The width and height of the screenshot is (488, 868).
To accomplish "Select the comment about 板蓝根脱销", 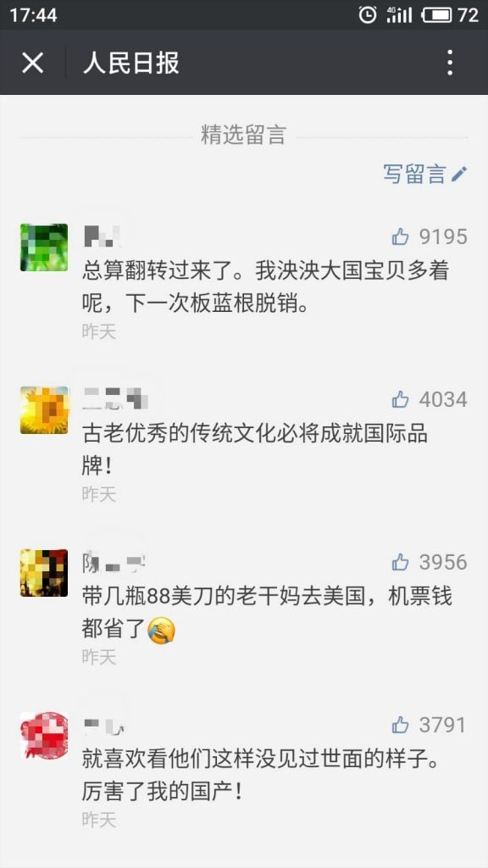I will [x=265, y=287].
